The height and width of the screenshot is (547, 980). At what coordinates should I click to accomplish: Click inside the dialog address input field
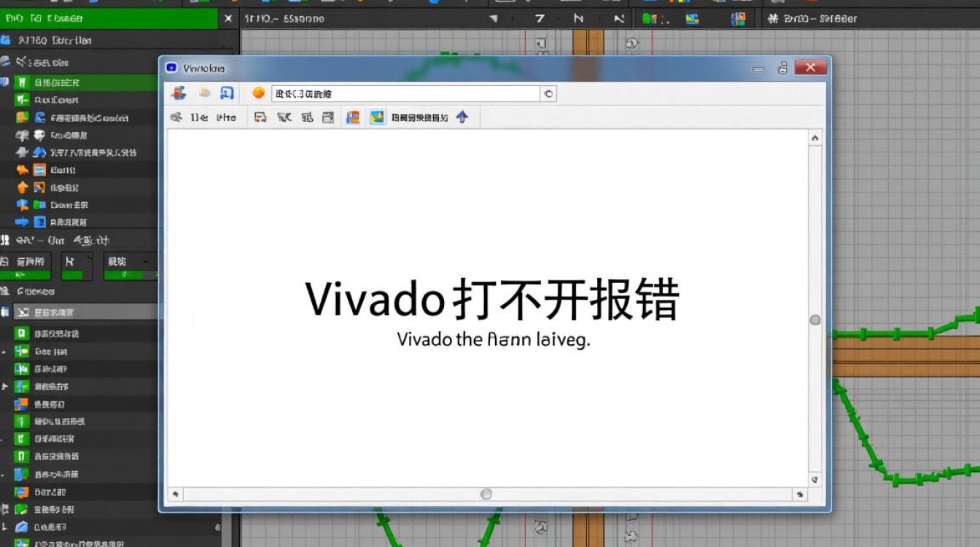point(405,93)
